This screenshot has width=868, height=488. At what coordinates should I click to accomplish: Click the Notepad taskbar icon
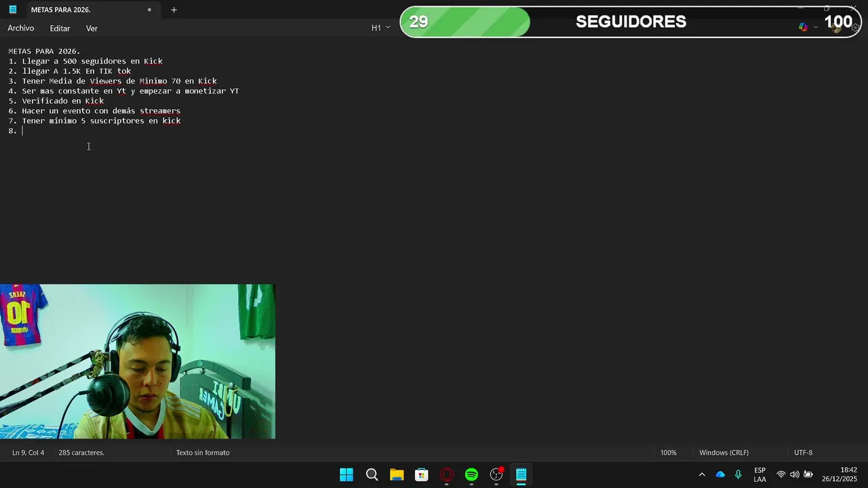[521, 474]
